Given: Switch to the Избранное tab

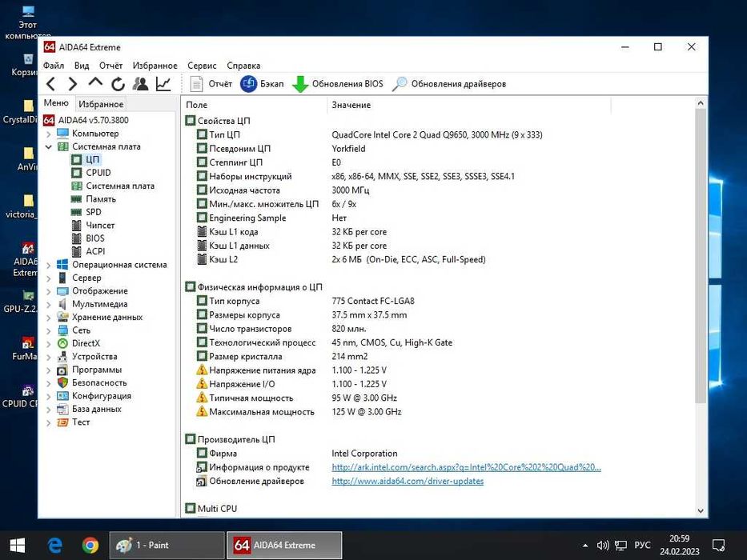Looking at the screenshot, I should click(101, 104).
